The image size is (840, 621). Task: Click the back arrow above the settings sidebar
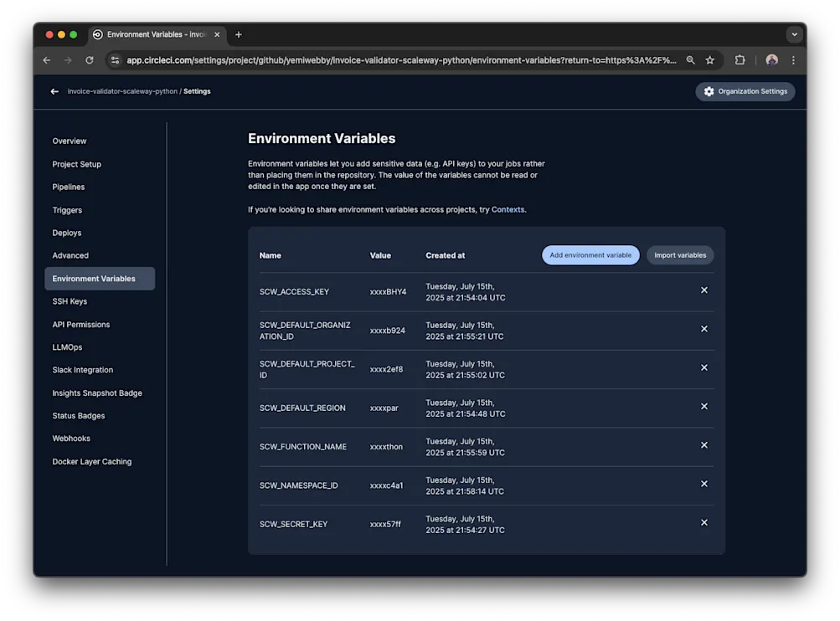54,91
